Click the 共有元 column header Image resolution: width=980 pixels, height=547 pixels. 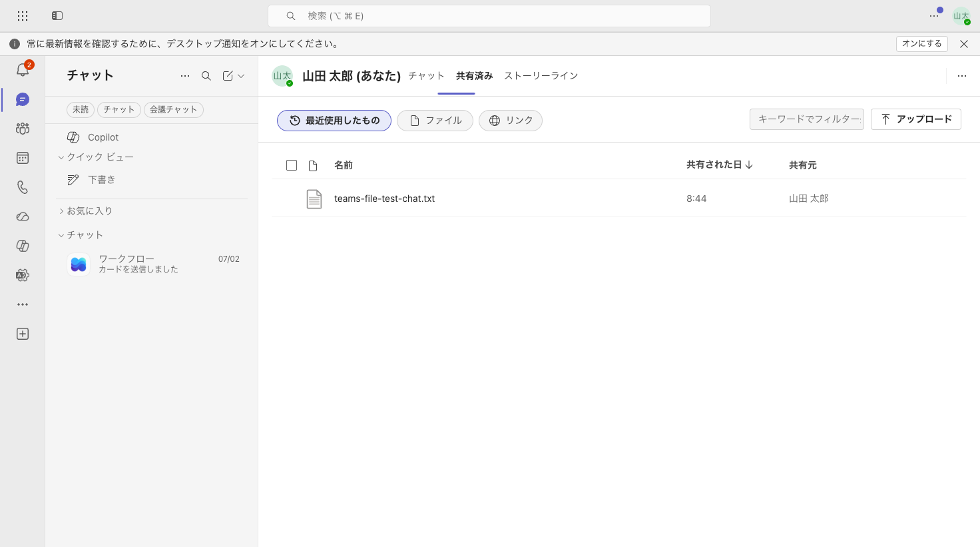803,165
